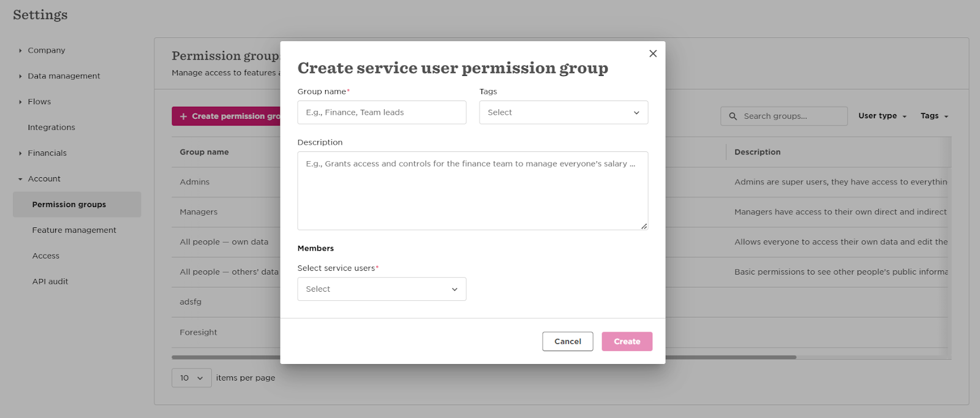The image size is (980, 418).
Task: Expand the Financials sidebar section
Action: [20, 153]
